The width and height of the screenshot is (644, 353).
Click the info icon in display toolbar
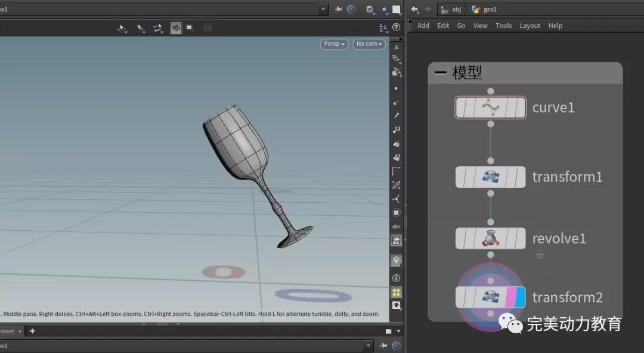coord(396,278)
